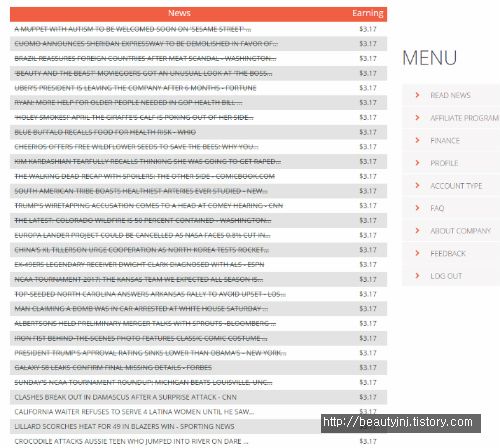Screen dimensions: 500x448
Task: Click the arrow icon beside Feedback
Action: [417, 253]
